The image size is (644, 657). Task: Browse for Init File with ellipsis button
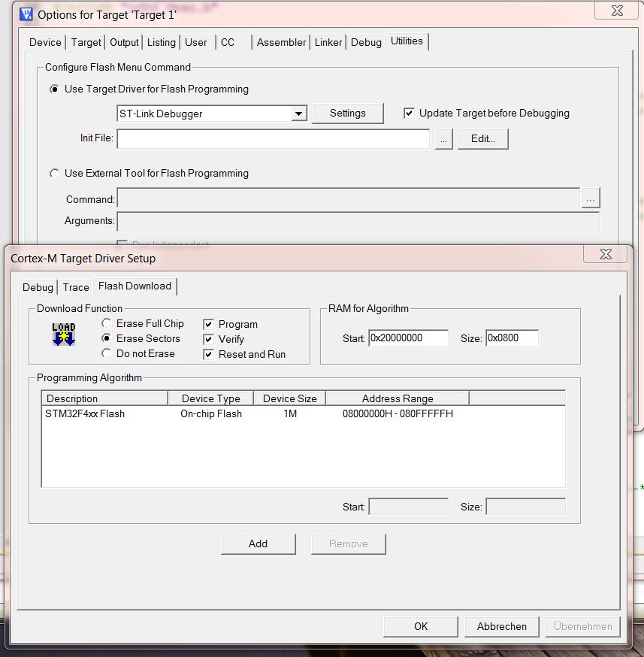tap(444, 138)
